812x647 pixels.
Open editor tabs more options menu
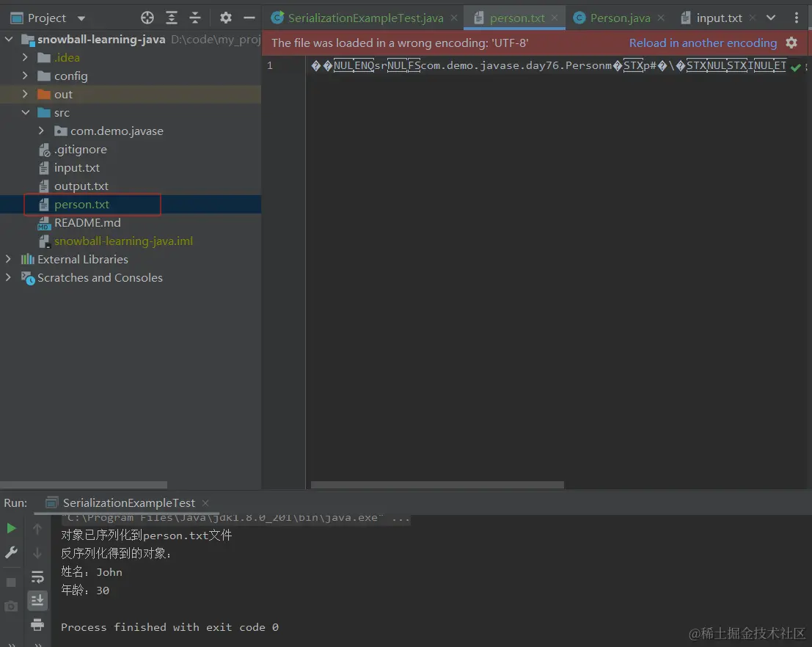(x=797, y=18)
